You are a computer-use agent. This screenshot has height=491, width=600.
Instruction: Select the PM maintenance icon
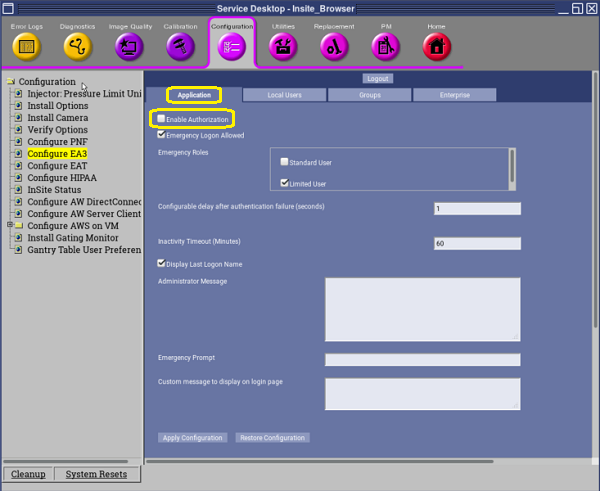tap(385, 46)
